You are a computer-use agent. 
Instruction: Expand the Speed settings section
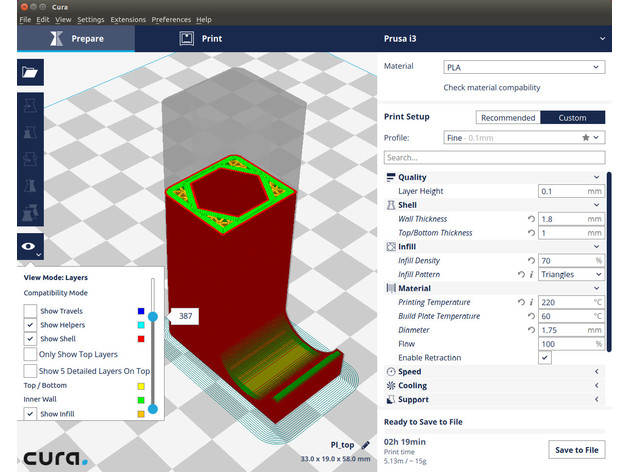(x=494, y=371)
